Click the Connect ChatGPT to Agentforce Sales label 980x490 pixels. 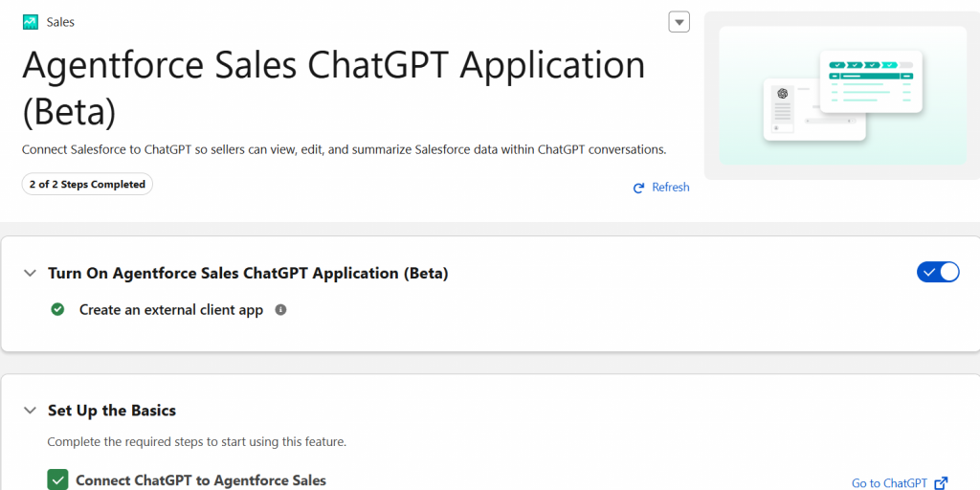(x=201, y=480)
